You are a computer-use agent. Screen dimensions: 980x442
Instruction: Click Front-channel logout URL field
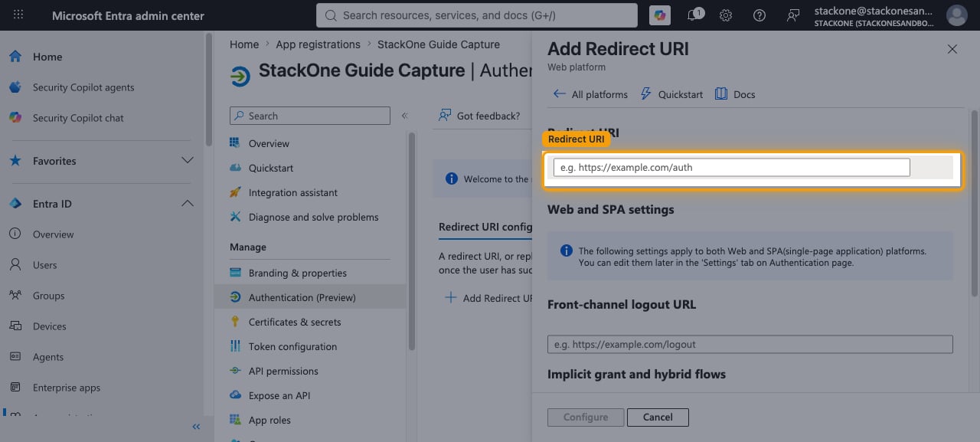(750, 345)
